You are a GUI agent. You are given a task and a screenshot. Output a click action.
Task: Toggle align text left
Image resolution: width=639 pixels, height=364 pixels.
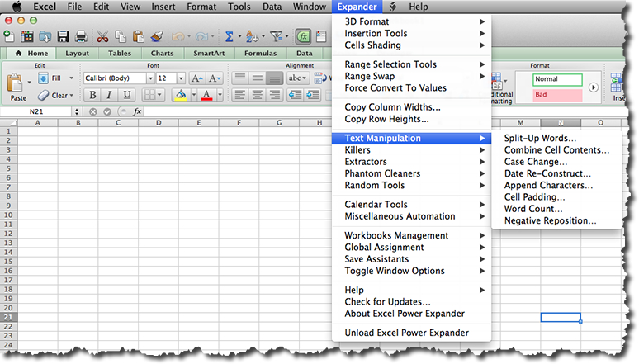coord(240,95)
